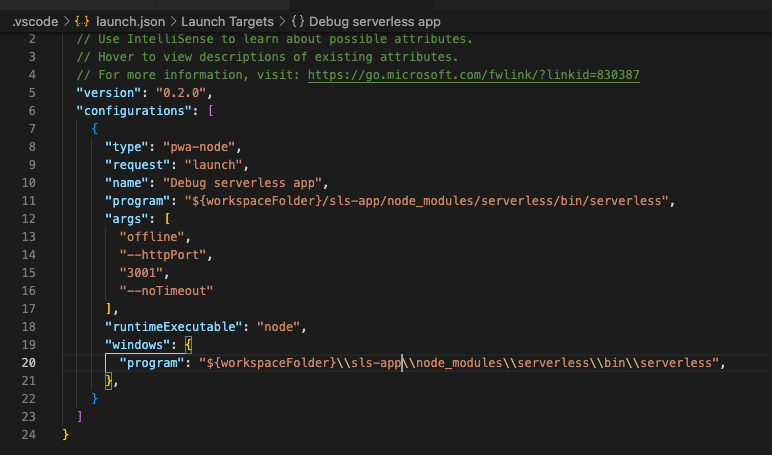Click the "--httpPort" argument
772x455 pixels.
[x=162, y=255]
